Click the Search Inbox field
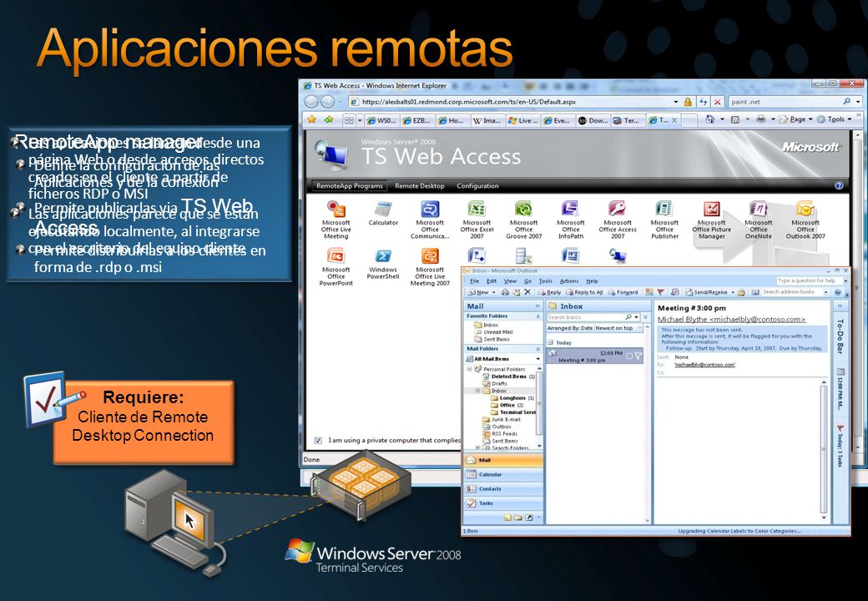Screen dimensions: 868x601 tap(585, 318)
